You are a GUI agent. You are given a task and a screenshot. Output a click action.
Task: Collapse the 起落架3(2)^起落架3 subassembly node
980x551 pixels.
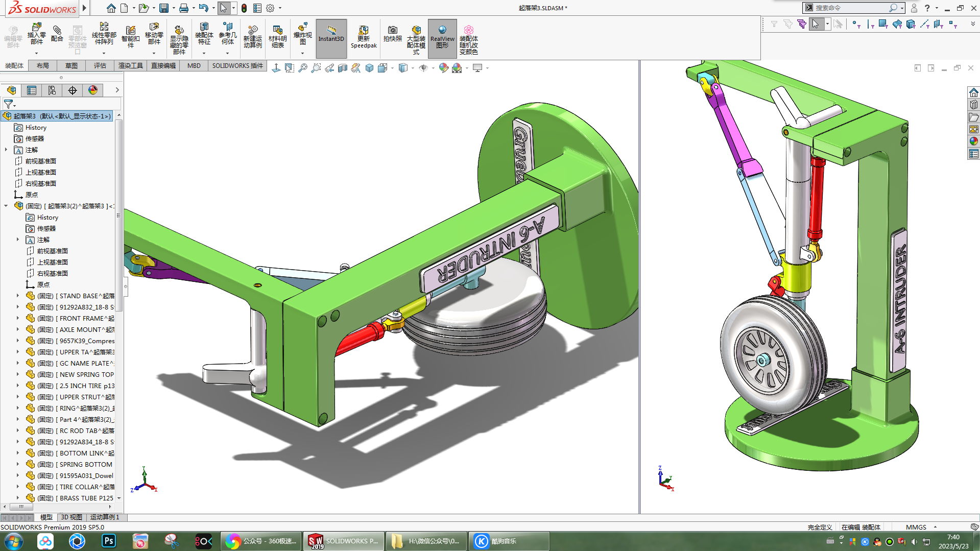[x=6, y=206]
